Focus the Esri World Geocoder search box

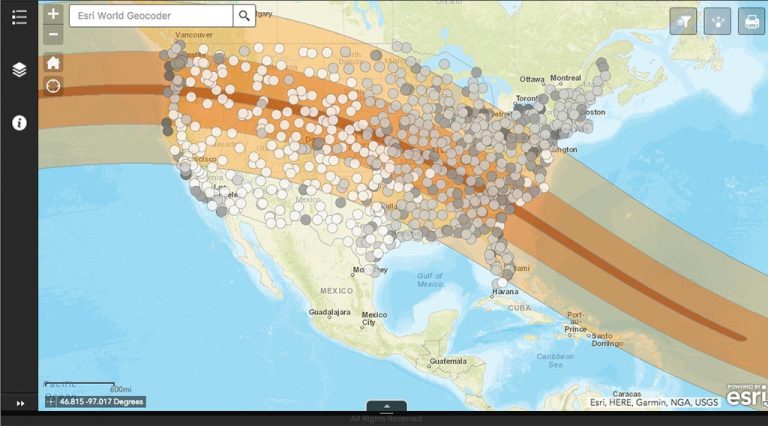pos(151,16)
